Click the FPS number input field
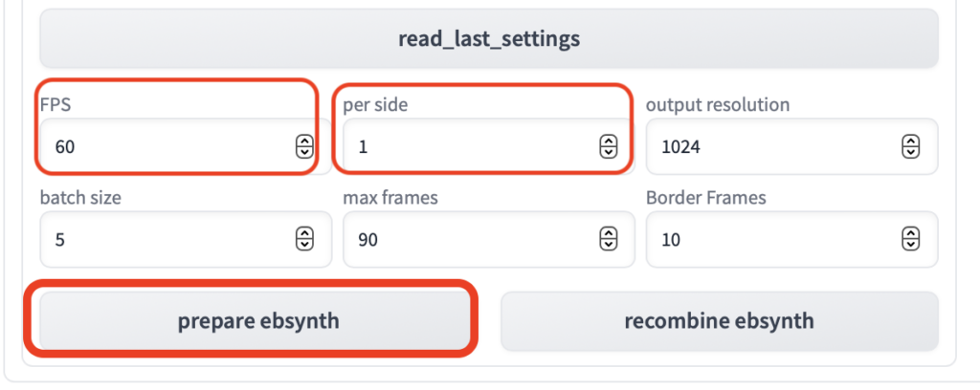 163,146
